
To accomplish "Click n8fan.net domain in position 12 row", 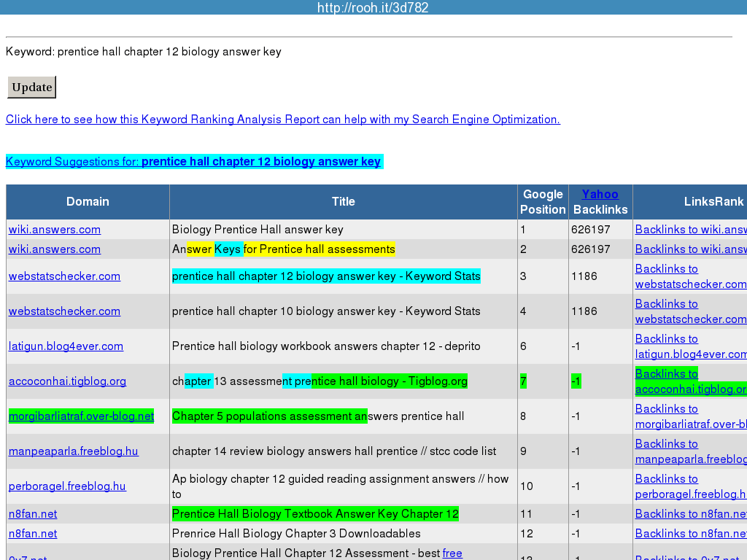I will tap(33, 534).
